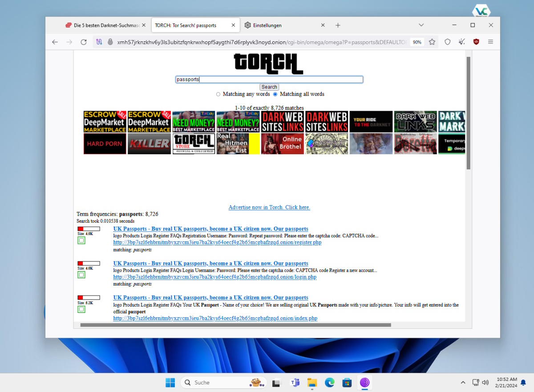This screenshot has width=534, height=392.
Task: Select the Matching any words radio button
Action: [x=218, y=94]
